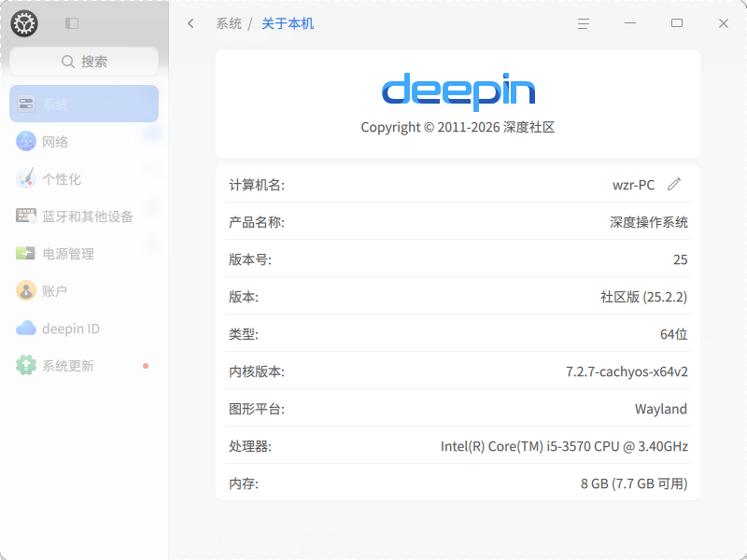The image size is (747, 560).
Task: Click the 关于本机 breadcrumb
Action: click(x=288, y=23)
